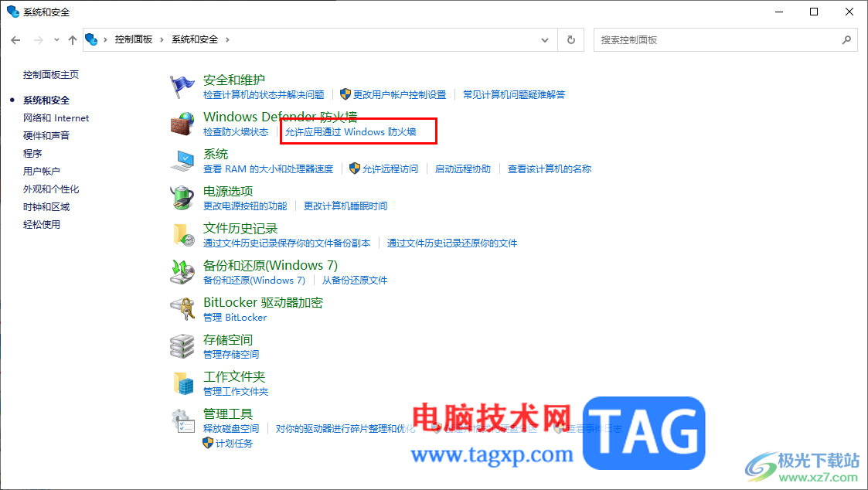Image resolution: width=868 pixels, height=490 pixels.
Task: Click 允许远程访问 link
Action: (x=390, y=168)
